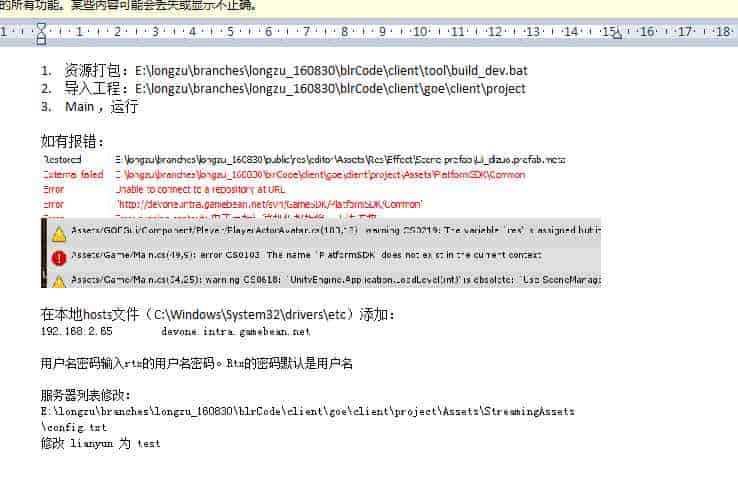Click the red error icon for CS0103

59,257
